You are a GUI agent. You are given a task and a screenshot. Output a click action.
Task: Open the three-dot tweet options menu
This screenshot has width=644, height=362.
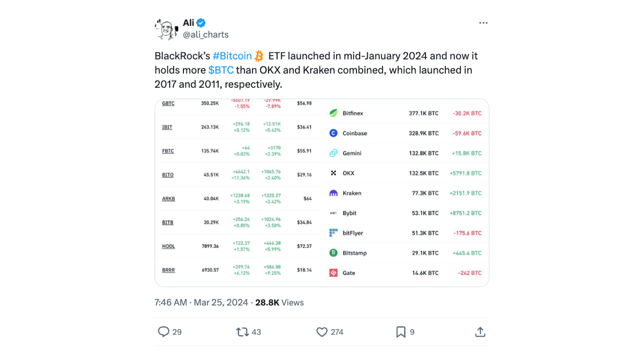[483, 23]
